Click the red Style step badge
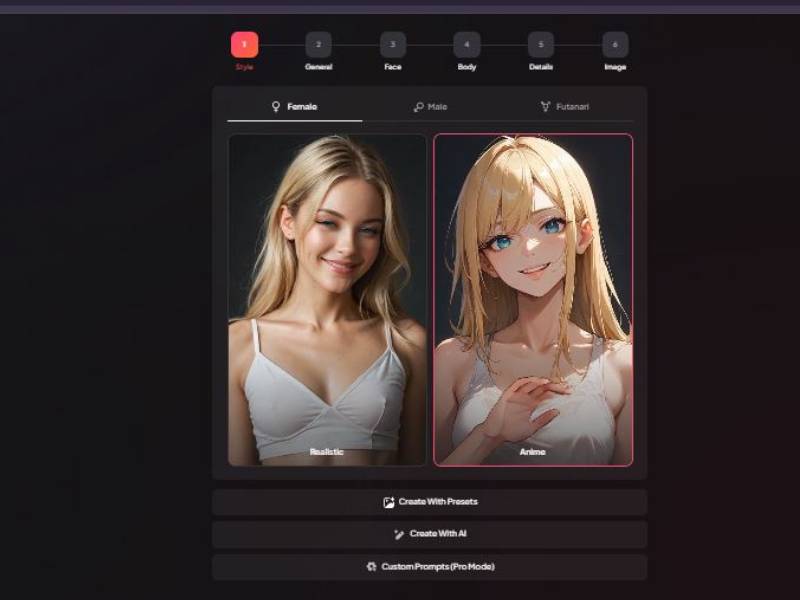Screen dimensions: 800x600 243,45
